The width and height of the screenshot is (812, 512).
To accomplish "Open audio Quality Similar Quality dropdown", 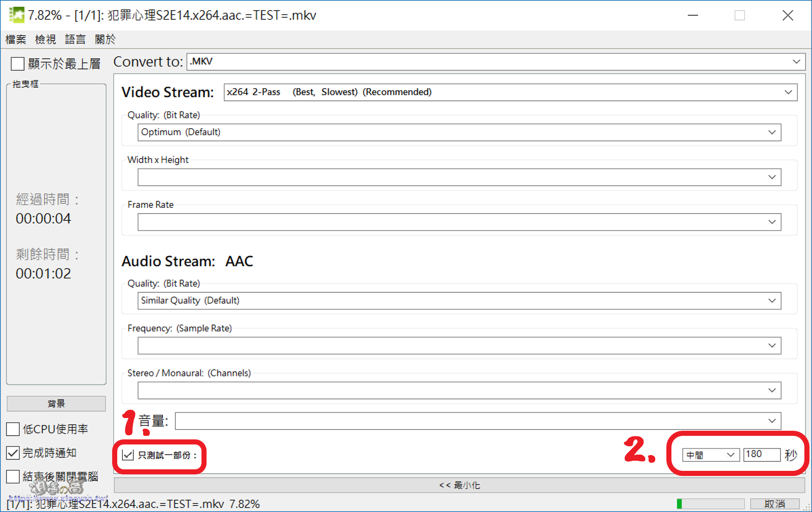I will [x=459, y=301].
